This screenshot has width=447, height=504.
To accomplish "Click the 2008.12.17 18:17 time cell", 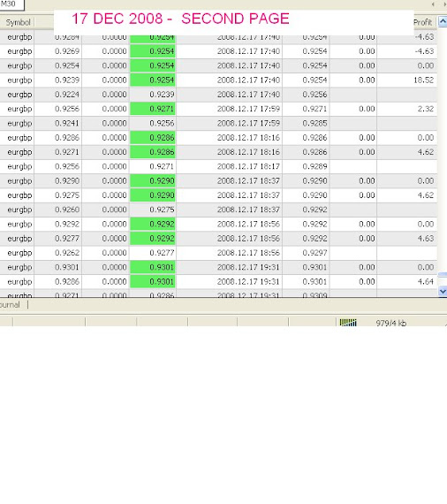I will pyautogui.click(x=248, y=166).
